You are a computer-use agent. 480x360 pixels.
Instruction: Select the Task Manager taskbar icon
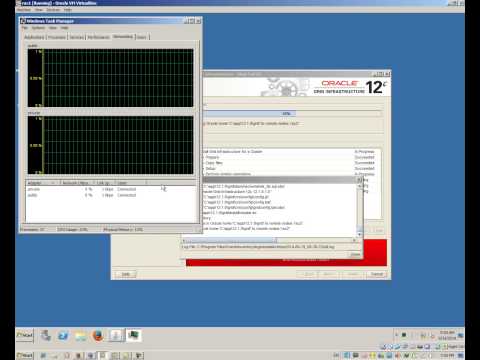coord(134,335)
